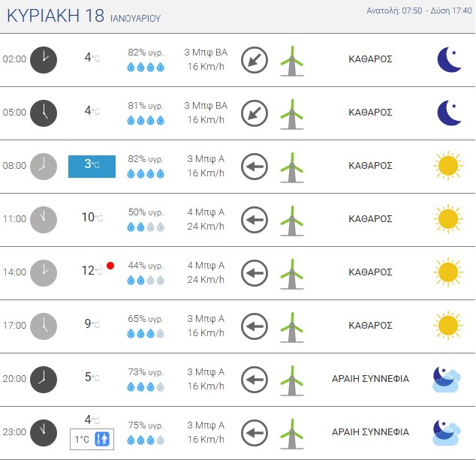Click the humidity droplets at 14:00
This screenshot has height=460, width=476.
click(146, 280)
